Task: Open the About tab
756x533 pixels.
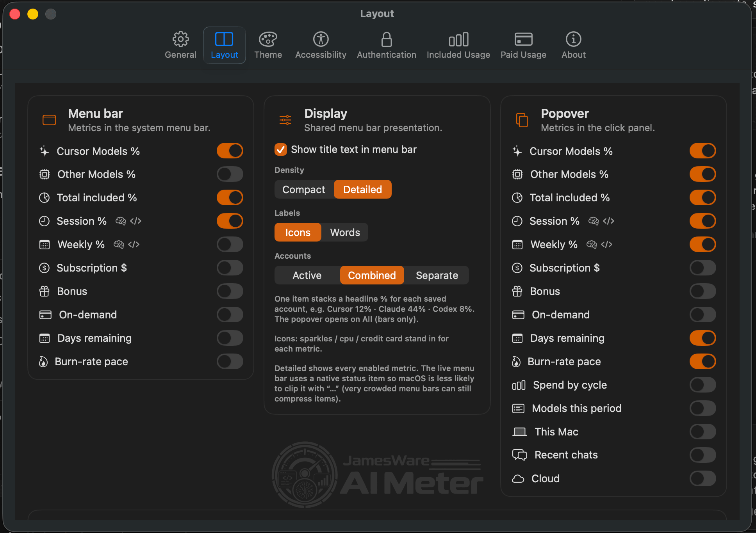Action: tap(573, 45)
